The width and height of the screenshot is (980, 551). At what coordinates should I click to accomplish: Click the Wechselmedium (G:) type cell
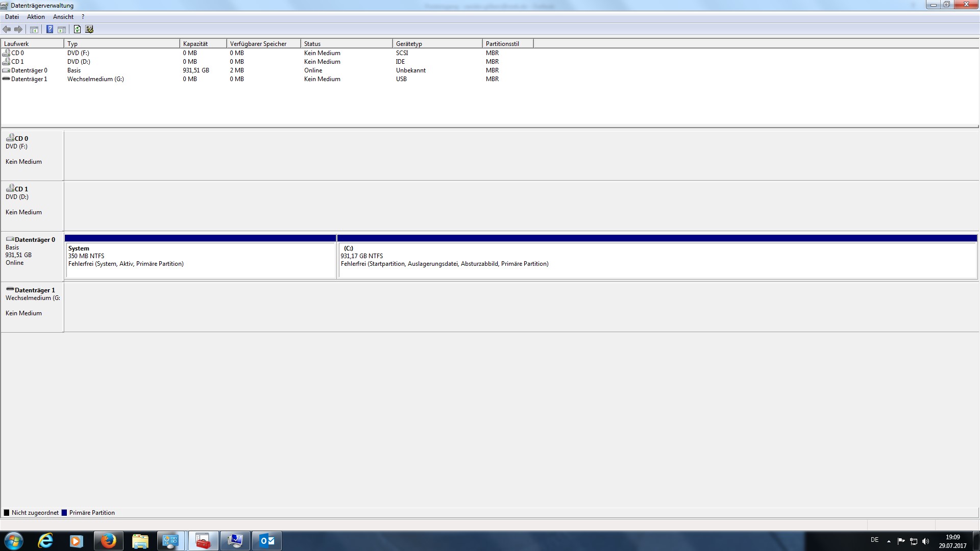coord(95,79)
